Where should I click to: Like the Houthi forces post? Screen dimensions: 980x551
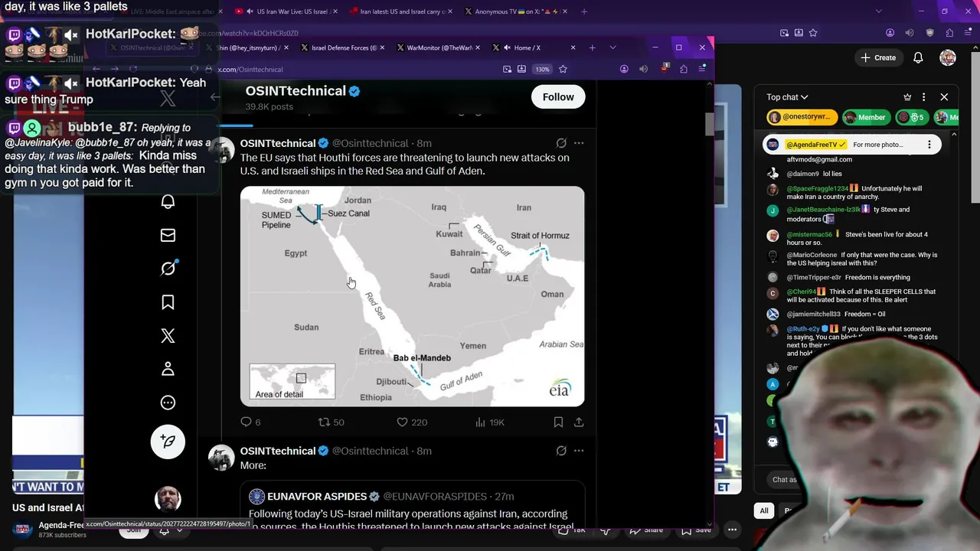[411, 422]
